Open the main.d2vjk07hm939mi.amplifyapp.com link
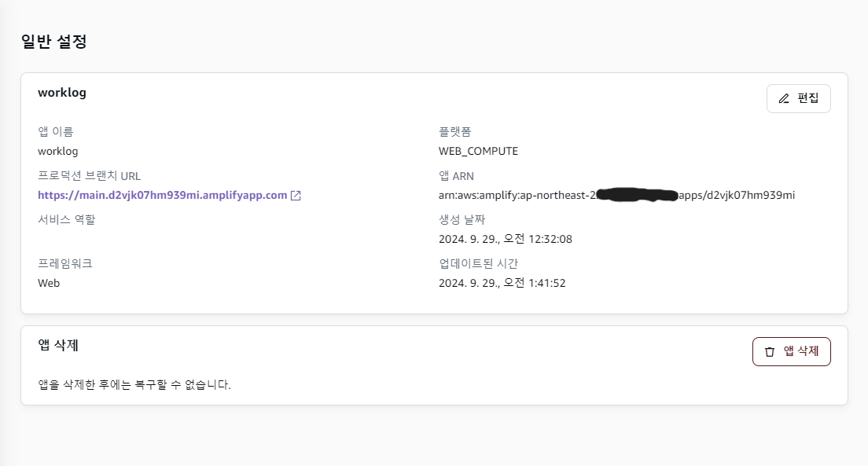 162,196
